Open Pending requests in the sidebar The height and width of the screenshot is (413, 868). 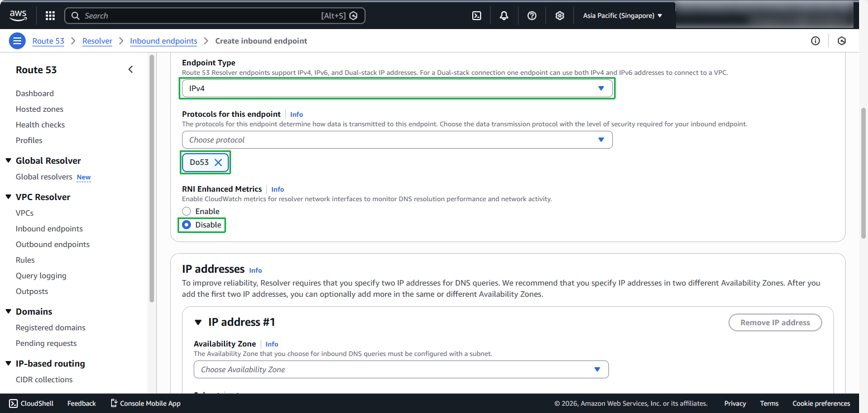point(46,343)
